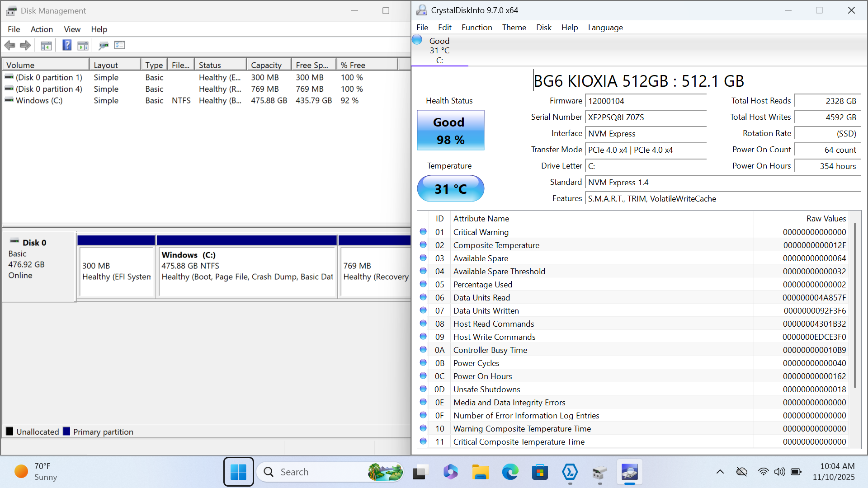
Task: Select the C: drive blue status circle
Action: 417,40
